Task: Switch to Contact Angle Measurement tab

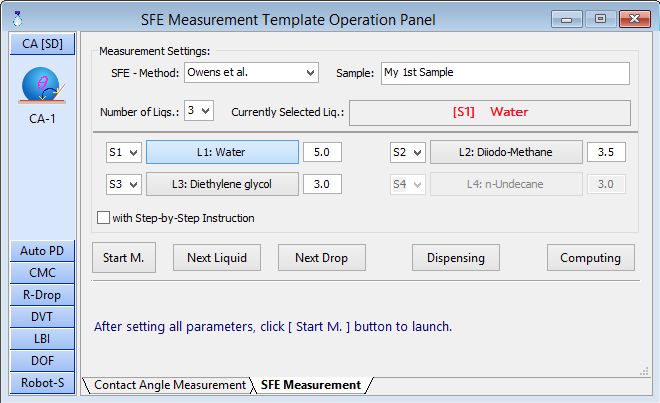Action: click(x=170, y=385)
